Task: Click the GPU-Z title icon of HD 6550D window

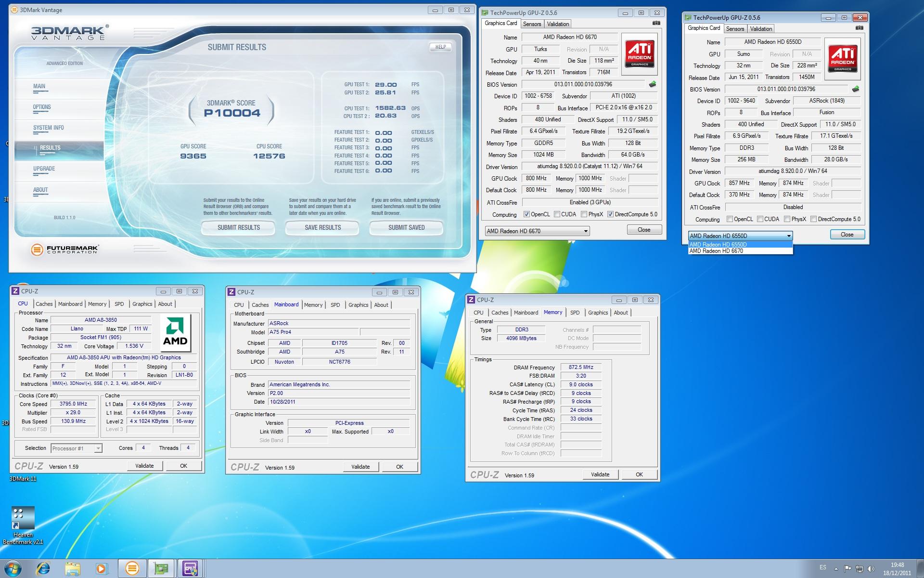Action: [688, 18]
